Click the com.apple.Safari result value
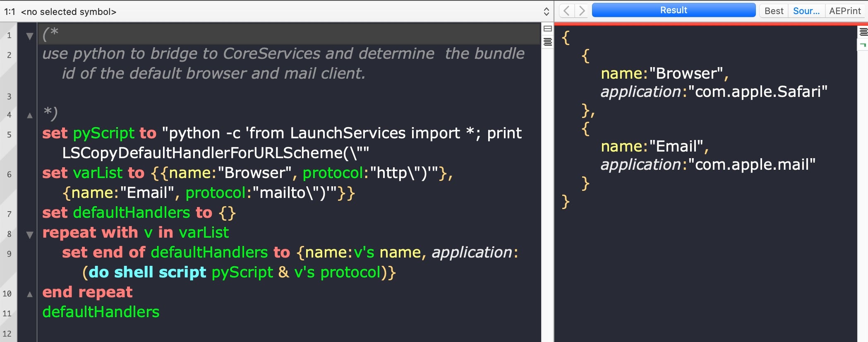Image resolution: width=868 pixels, height=342 pixels. 757,92
